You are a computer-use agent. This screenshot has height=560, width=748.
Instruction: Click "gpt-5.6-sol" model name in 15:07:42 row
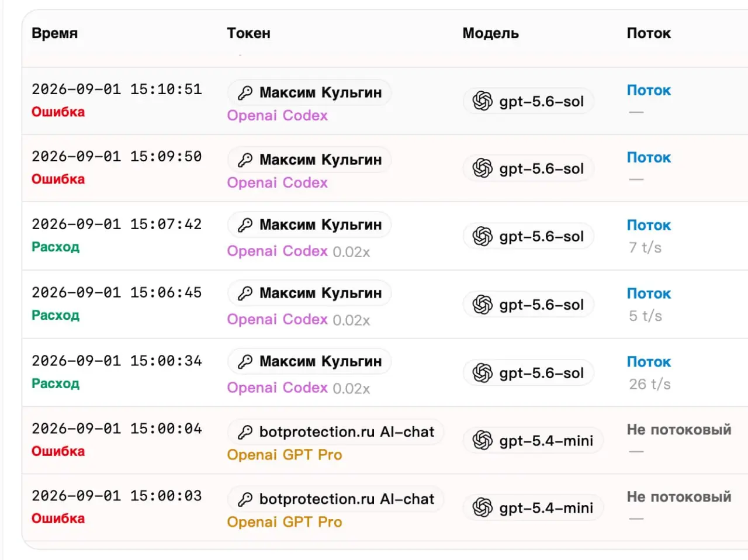542,237
